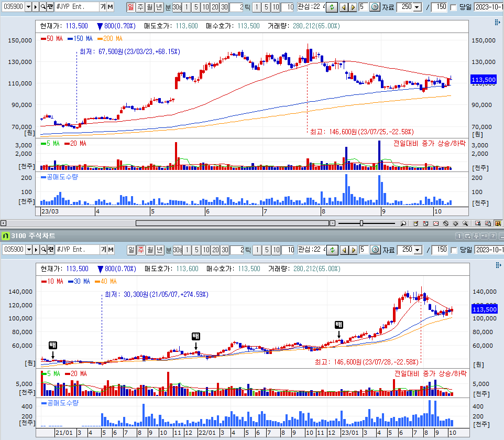This screenshot has height=440, width=504.
Task: Click the grid dots icon at upper chart top-right
Action: click(x=497, y=22)
